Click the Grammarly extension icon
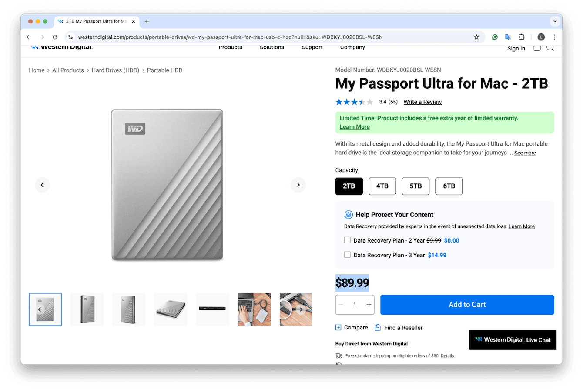Screen dimensions: 583x392 point(495,37)
